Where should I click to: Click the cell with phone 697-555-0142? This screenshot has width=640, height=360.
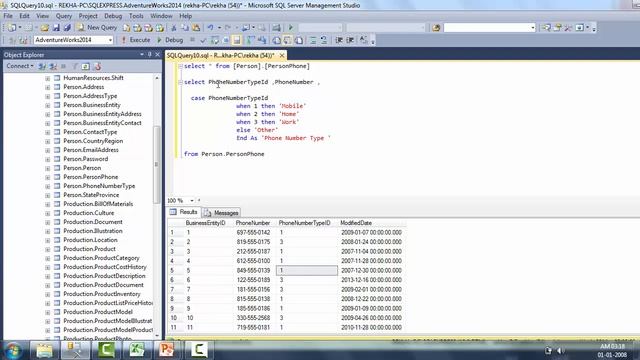pyautogui.click(x=253, y=232)
